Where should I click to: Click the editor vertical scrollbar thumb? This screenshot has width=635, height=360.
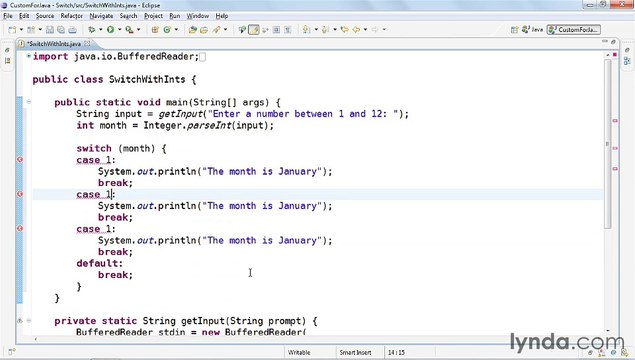tap(607, 144)
